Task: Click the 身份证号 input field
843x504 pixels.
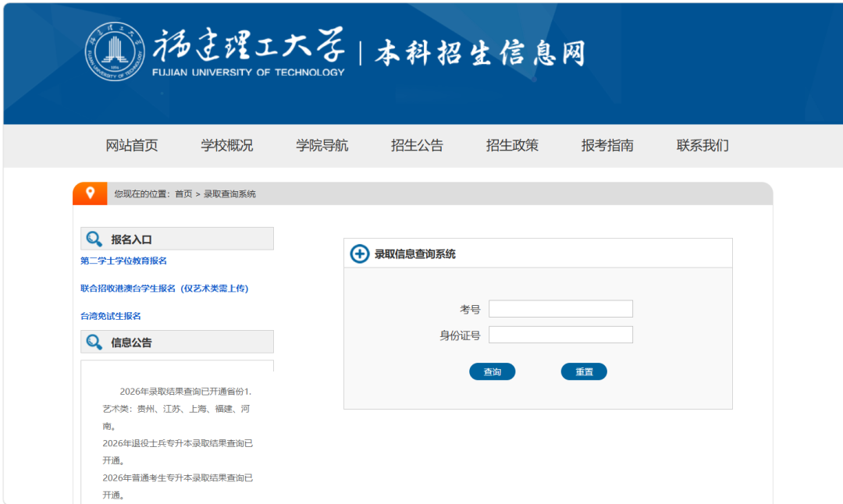Action: pyautogui.click(x=560, y=335)
